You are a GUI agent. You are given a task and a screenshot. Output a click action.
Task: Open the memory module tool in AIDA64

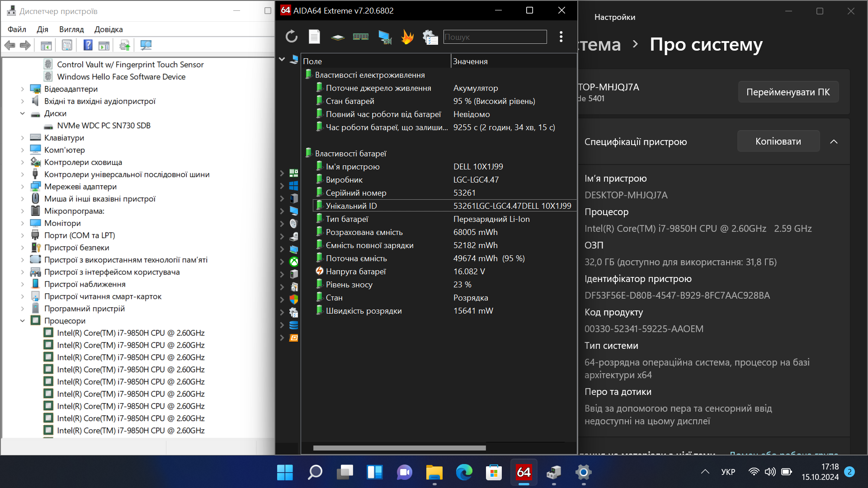(x=361, y=37)
